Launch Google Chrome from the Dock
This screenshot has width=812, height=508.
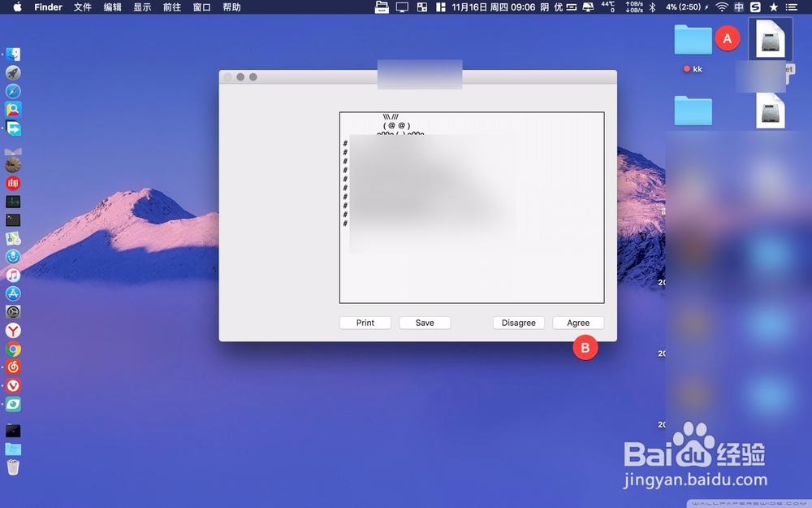(13, 348)
